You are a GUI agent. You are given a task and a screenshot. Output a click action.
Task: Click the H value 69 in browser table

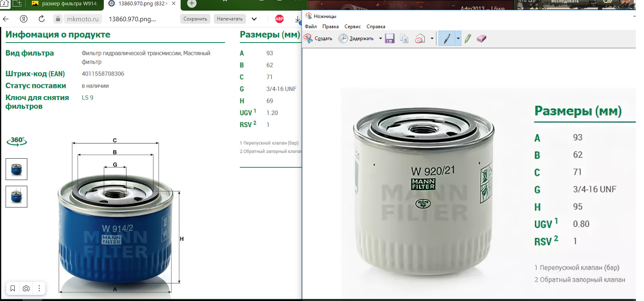click(x=270, y=101)
